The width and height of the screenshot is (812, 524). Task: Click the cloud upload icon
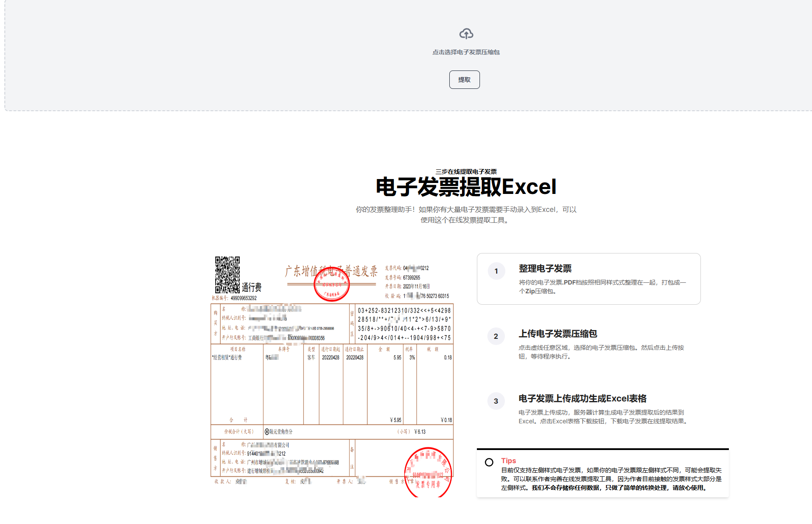click(466, 34)
